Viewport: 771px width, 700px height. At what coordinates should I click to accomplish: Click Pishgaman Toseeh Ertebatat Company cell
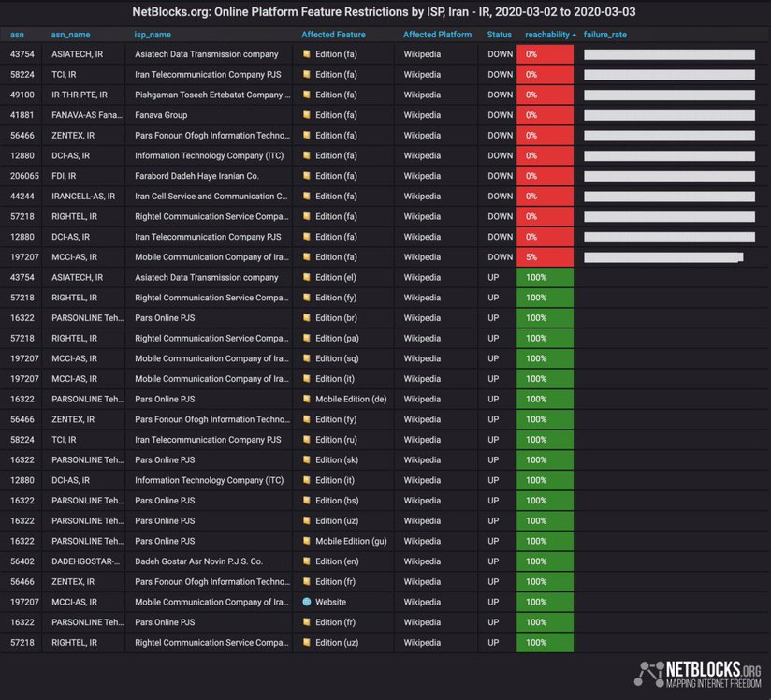212,95
